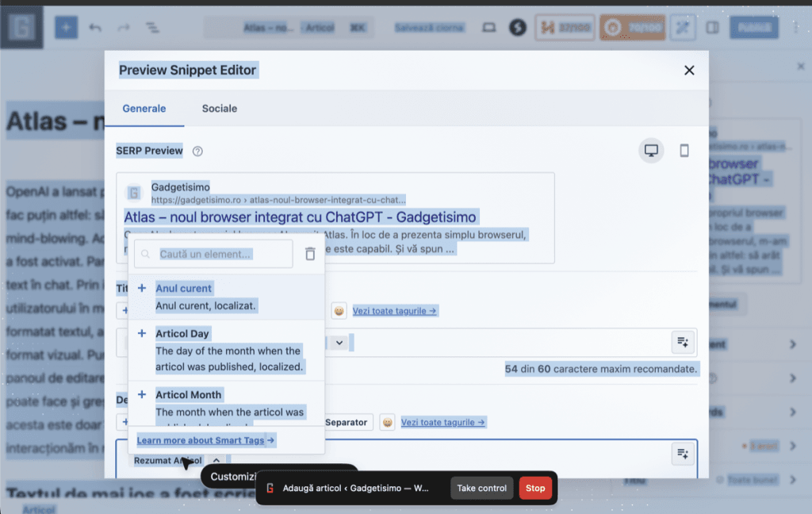Expand the title tag dropdown chevron

point(339,343)
